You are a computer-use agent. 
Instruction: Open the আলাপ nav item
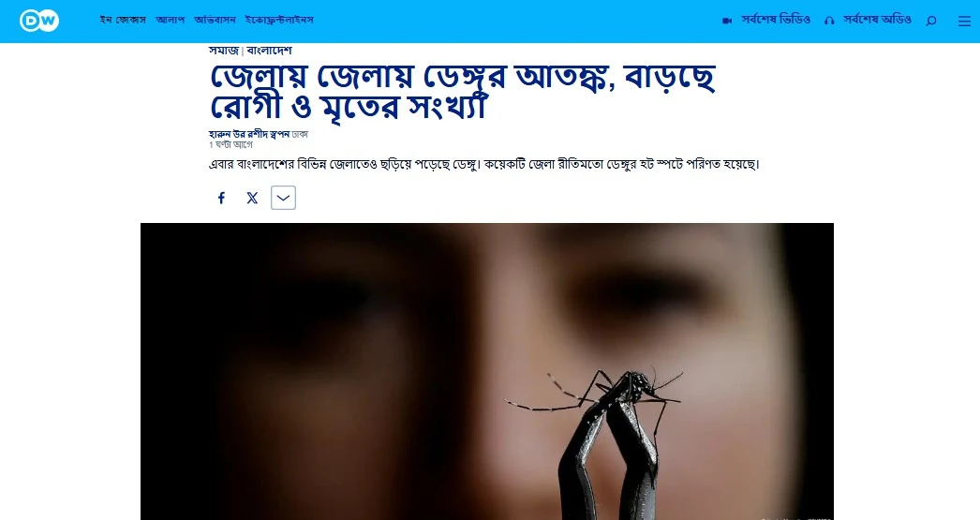(171, 20)
